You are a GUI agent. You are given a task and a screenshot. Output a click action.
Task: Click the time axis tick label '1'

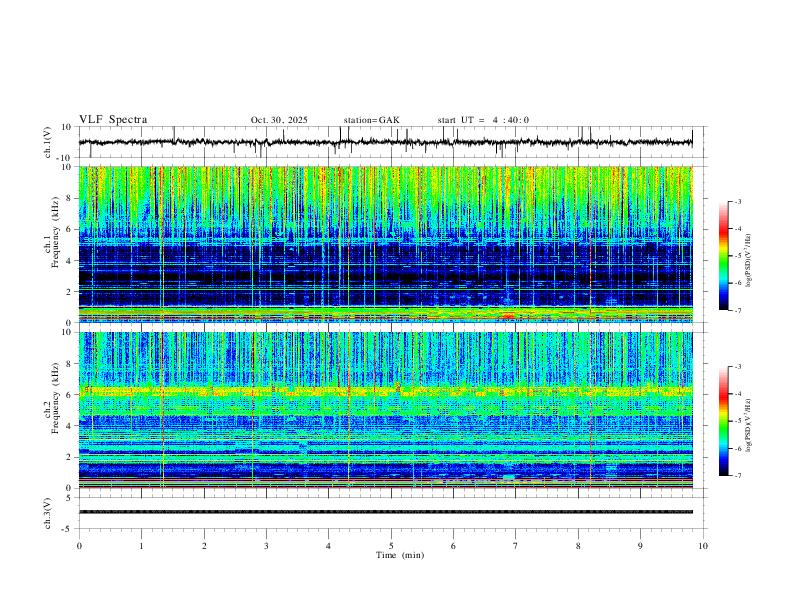(141, 546)
